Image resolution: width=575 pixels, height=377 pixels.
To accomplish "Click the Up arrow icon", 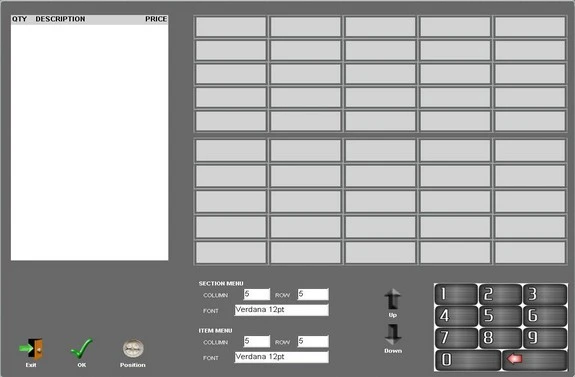I will (x=393, y=299).
